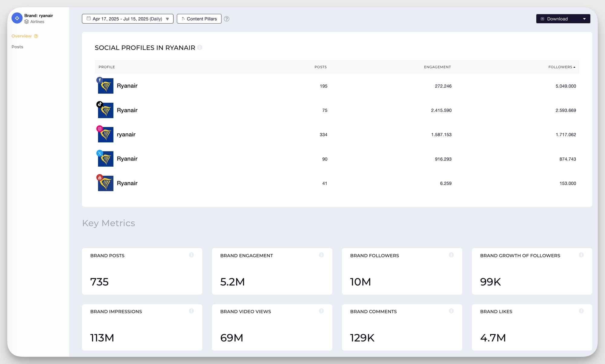
Task: Click the Content Pillars button
Action: click(199, 19)
